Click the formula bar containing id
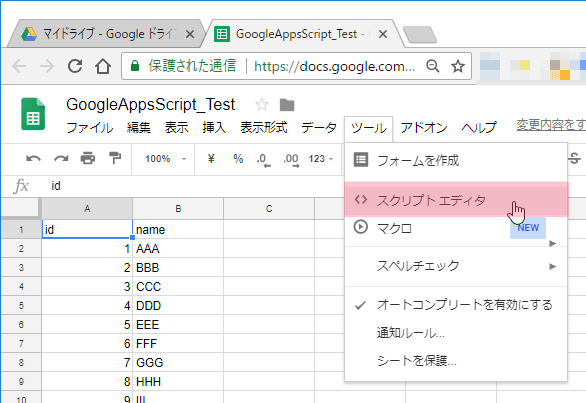This screenshot has width=586, height=403. [194, 186]
